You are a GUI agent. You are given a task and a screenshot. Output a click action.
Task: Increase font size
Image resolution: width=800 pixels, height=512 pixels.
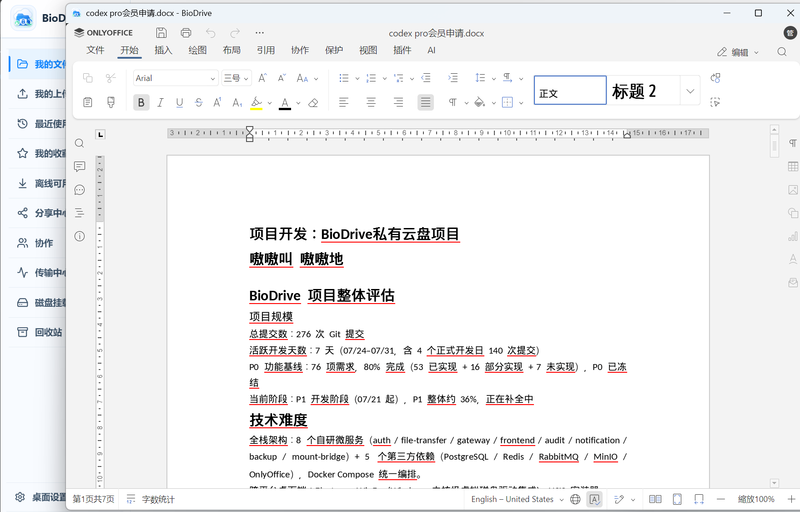[262, 78]
